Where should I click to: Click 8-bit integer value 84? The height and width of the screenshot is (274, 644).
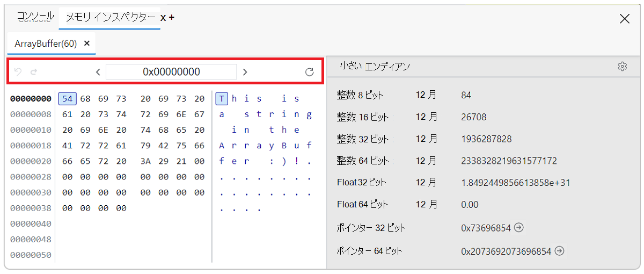(x=466, y=95)
